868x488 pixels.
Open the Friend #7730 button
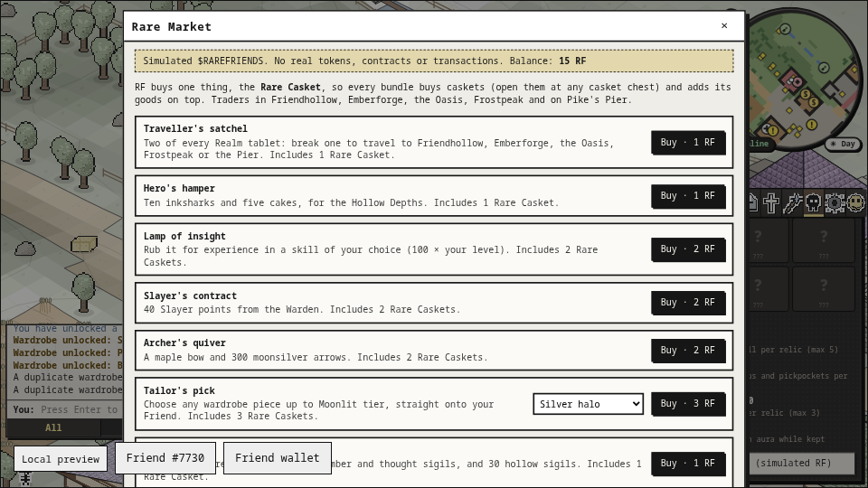(x=165, y=458)
